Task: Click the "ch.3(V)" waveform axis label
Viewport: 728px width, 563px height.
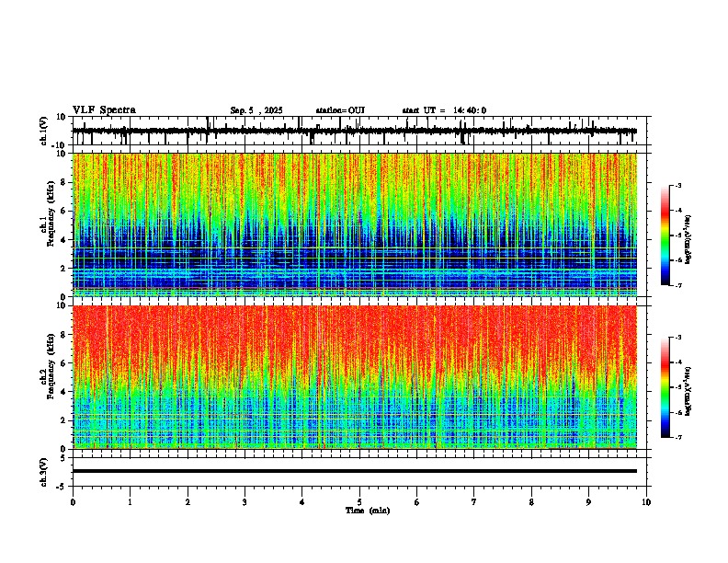Action: (44, 472)
